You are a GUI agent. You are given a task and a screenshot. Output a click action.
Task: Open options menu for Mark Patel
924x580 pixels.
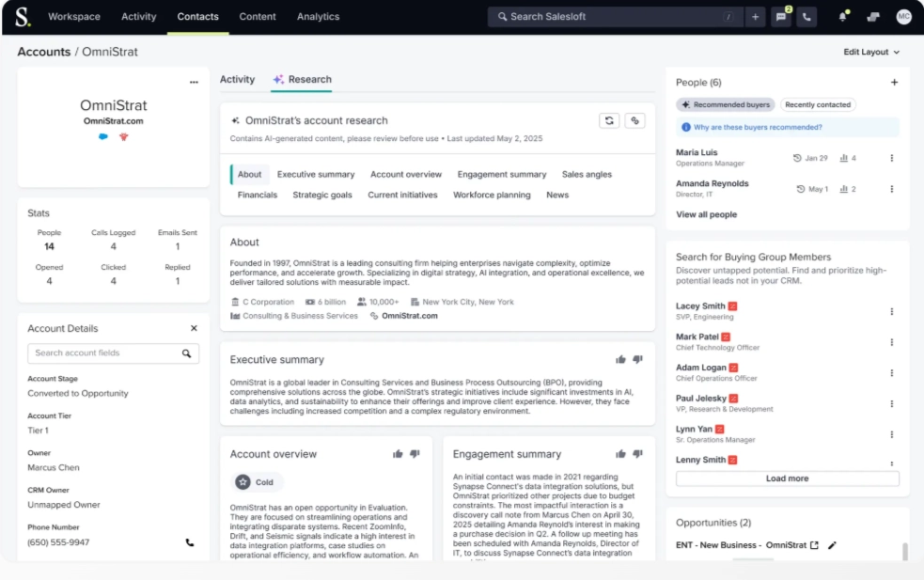(892, 342)
